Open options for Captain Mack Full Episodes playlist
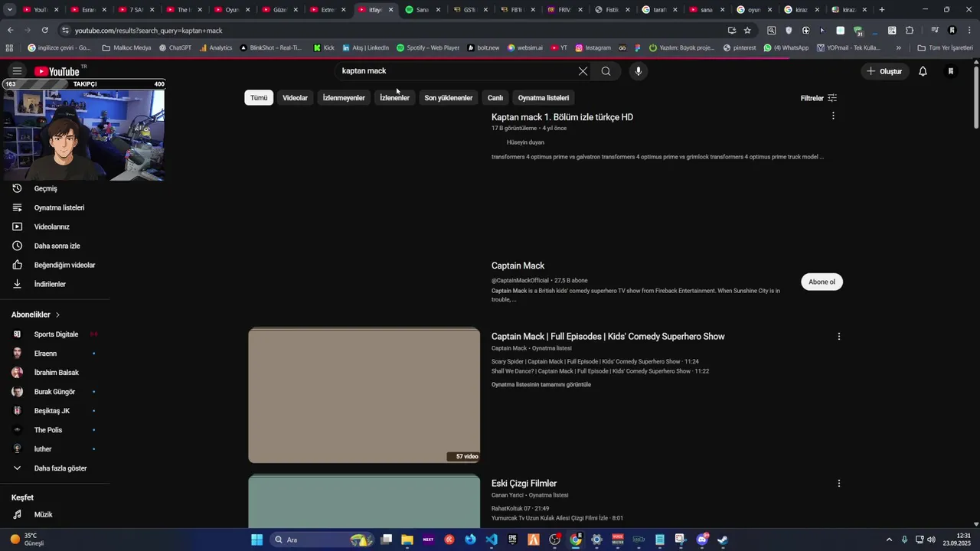 coord(838,336)
